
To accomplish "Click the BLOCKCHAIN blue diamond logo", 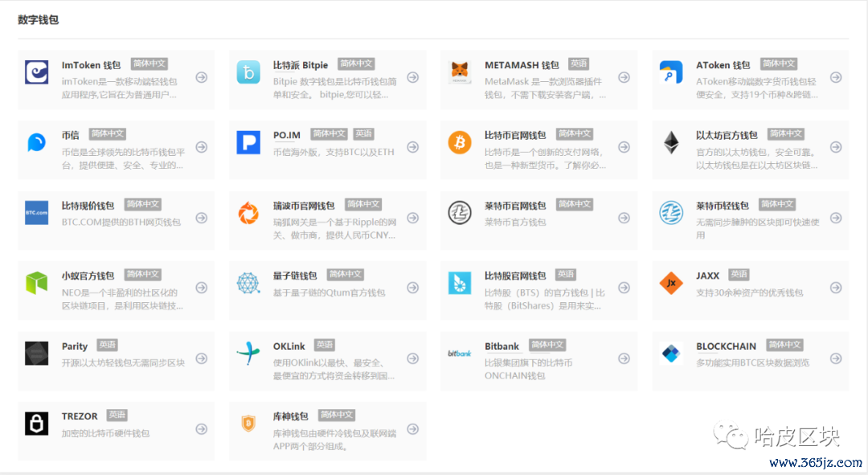I will pyautogui.click(x=671, y=353).
